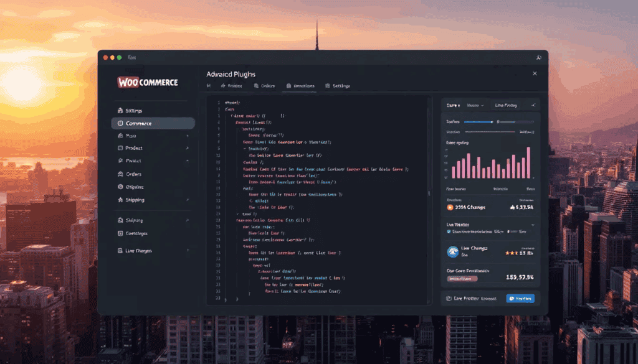Screen dimensions: 638x364
Task: Toggle the blue checkbox under Live Patches
Action: [x=449, y=231]
